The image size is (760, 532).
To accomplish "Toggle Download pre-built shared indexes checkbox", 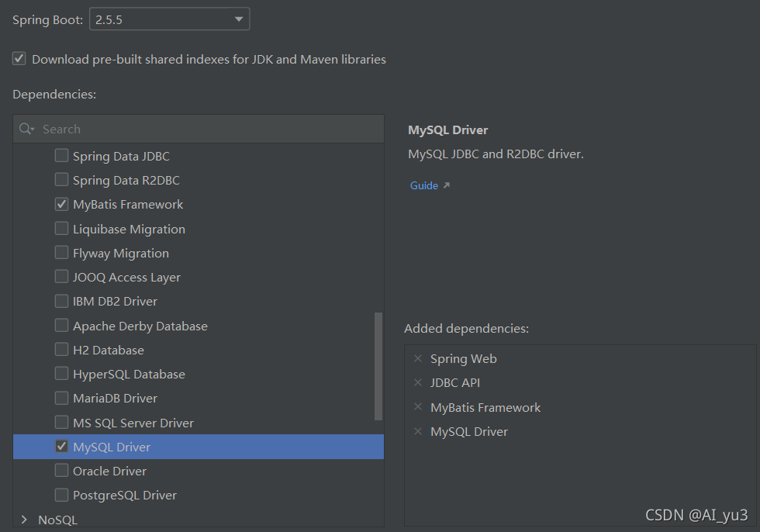I will (19, 59).
